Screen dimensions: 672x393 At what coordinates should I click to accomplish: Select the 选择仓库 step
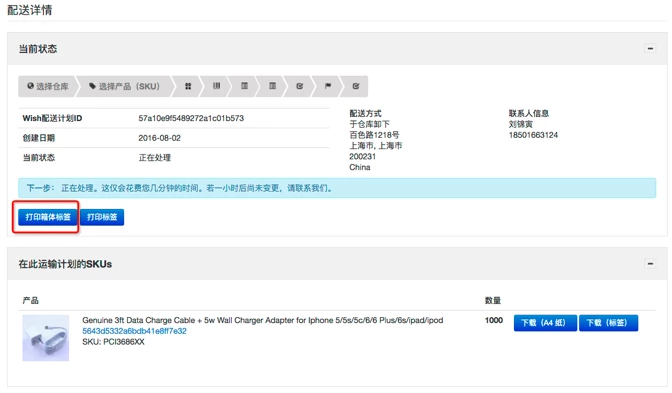click(48, 86)
